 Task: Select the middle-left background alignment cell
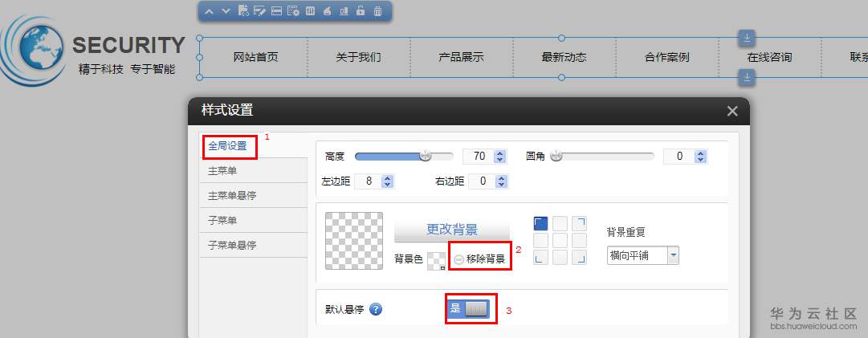(541, 240)
